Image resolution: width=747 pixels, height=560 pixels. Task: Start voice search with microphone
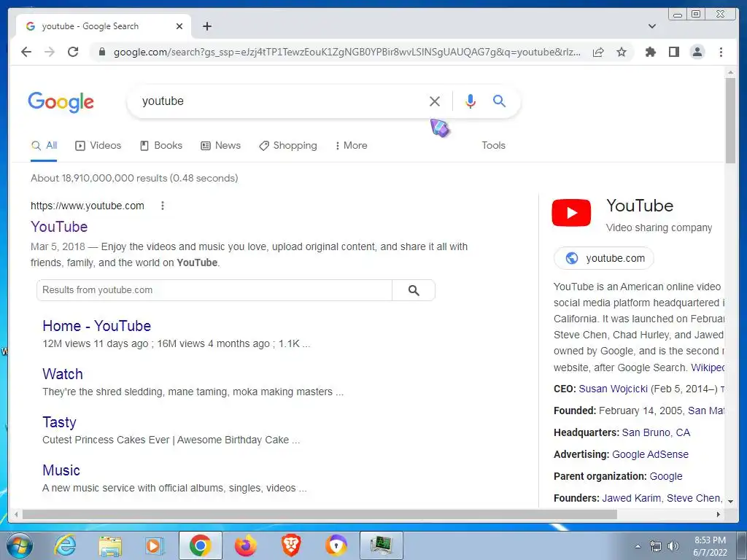(x=471, y=101)
